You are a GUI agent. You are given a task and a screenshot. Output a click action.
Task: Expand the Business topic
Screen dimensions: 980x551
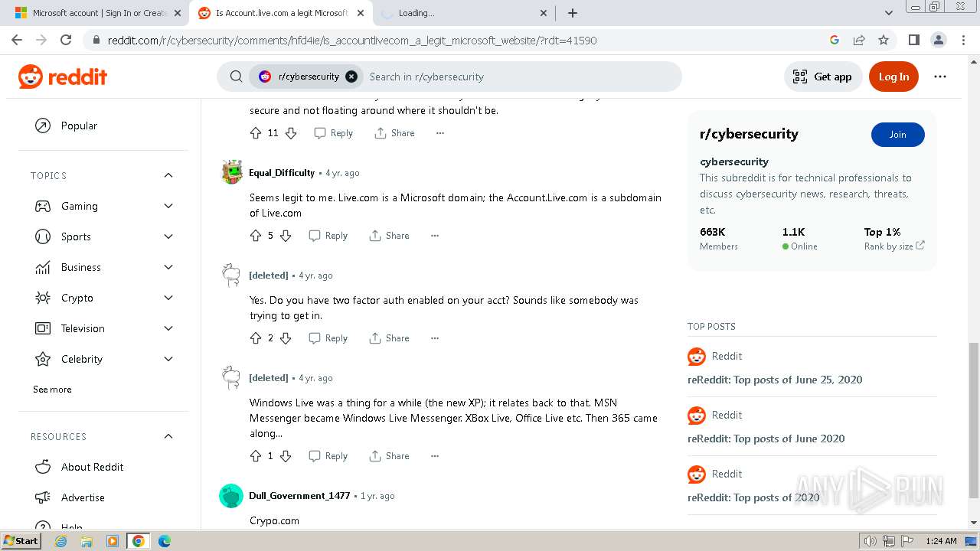pos(168,267)
